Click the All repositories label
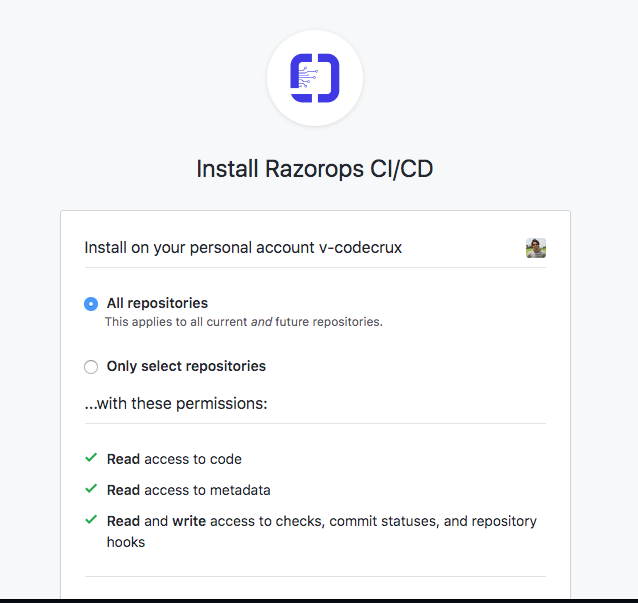Screen dimensions: 638x603 pyautogui.click(x=157, y=303)
